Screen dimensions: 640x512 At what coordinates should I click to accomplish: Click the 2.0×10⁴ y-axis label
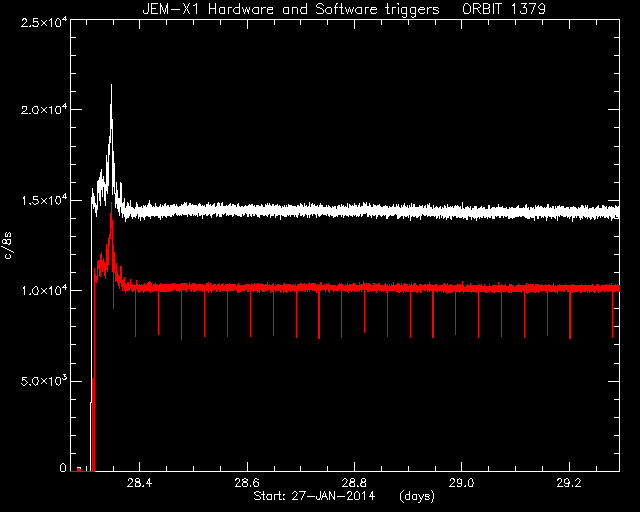tap(44, 110)
